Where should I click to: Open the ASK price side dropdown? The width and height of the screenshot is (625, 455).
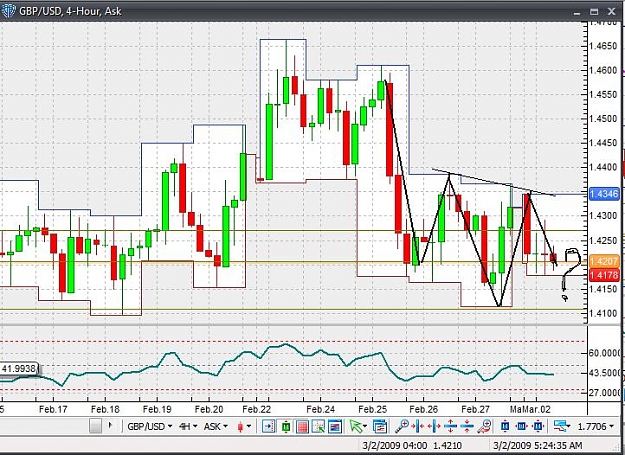coord(216,426)
